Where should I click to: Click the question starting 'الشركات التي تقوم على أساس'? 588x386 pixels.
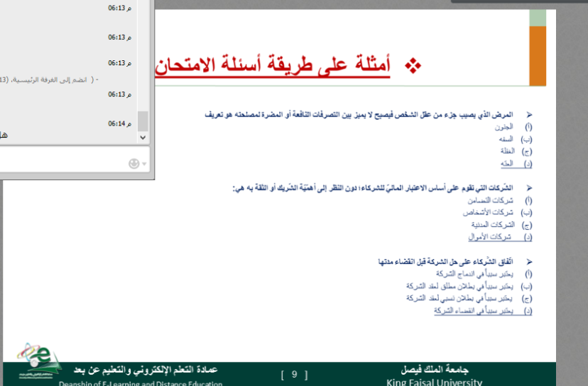(x=373, y=188)
